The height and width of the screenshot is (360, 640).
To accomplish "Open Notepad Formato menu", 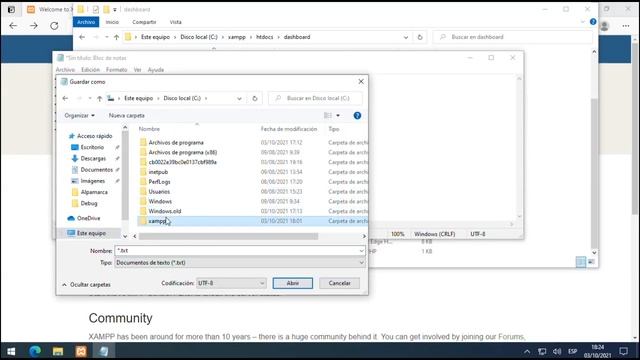I will [x=116, y=70].
